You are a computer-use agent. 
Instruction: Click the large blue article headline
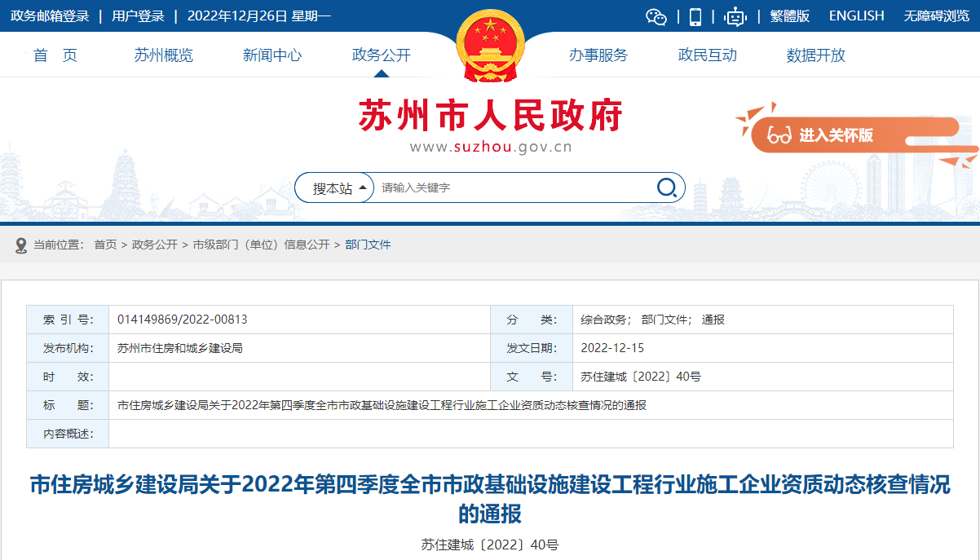click(490, 499)
